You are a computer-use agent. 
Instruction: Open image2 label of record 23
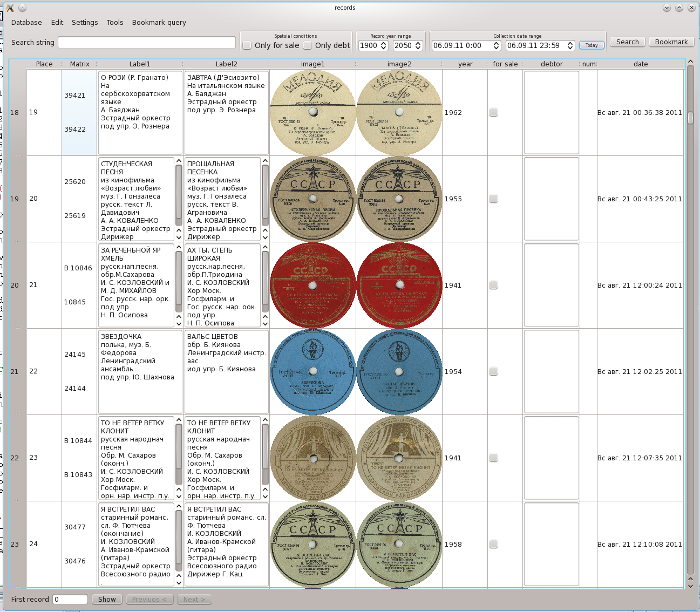[x=399, y=458]
